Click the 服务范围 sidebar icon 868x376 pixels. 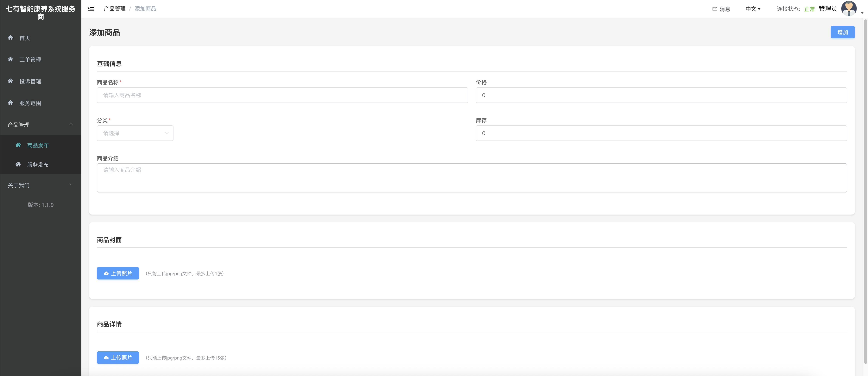tap(10, 103)
